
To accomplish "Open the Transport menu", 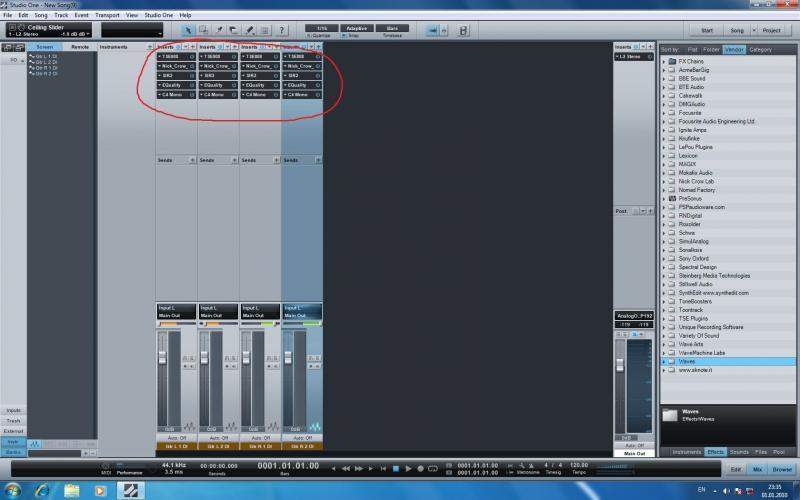I will click(106, 15).
